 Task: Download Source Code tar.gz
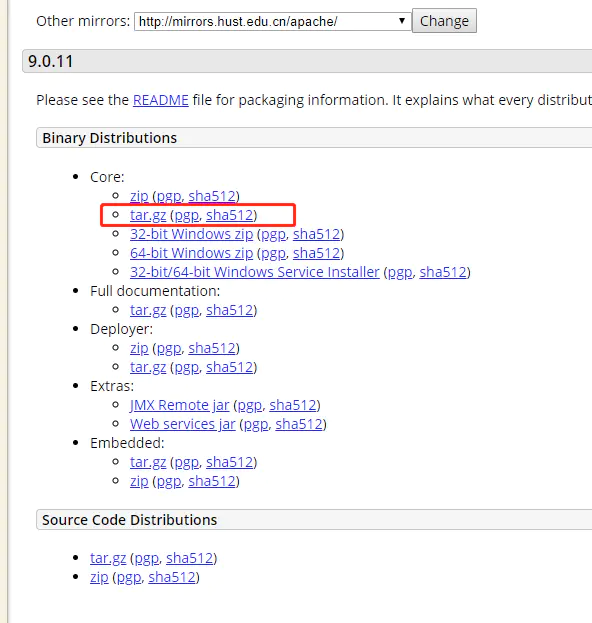point(108,558)
